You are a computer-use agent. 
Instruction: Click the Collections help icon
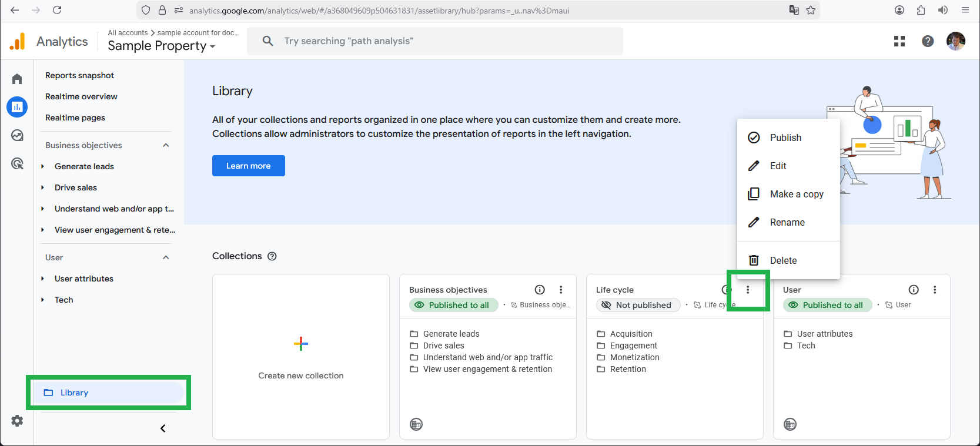click(x=272, y=256)
